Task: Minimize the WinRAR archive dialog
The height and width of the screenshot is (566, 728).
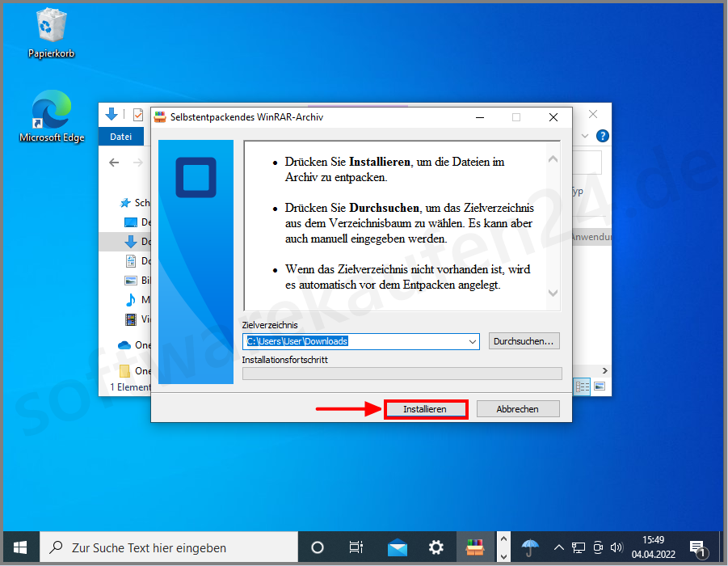Action: click(x=480, y=117)
